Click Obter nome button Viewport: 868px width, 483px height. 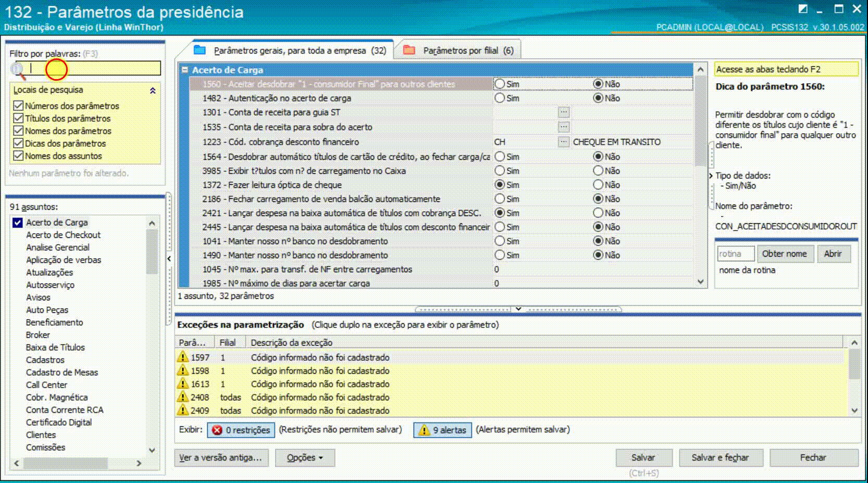pyautogui.click(x=785, y=253)
